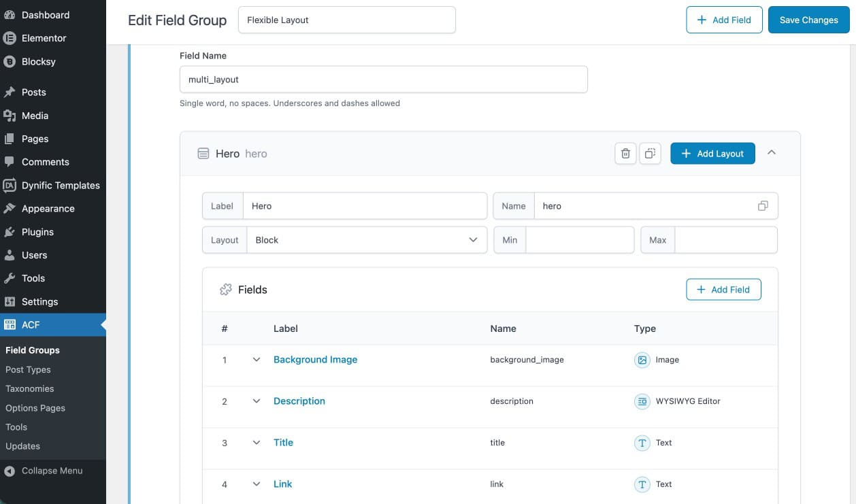Click the WYSIWYG Editor type icon
856x504 pixels.
coord(642,401)
